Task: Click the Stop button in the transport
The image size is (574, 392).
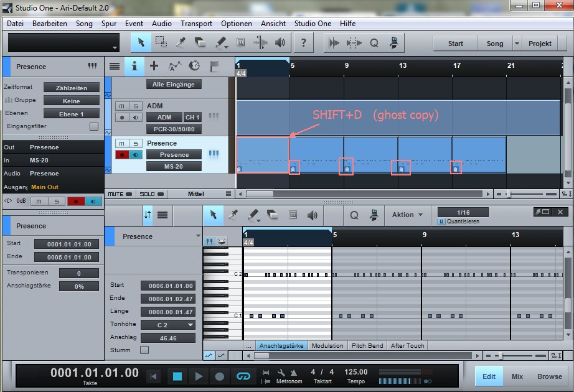Action: point(177,376)
